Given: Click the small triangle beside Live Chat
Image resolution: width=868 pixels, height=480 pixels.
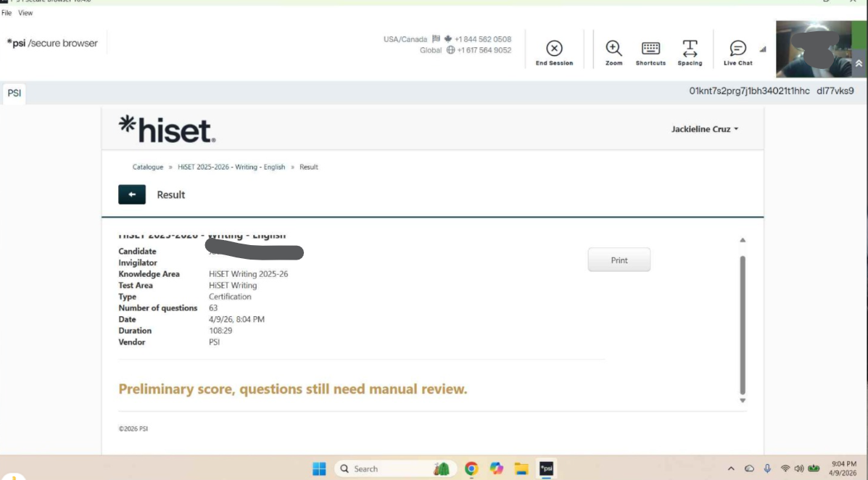Looking at the screenshot, I should tap(763, 49).
